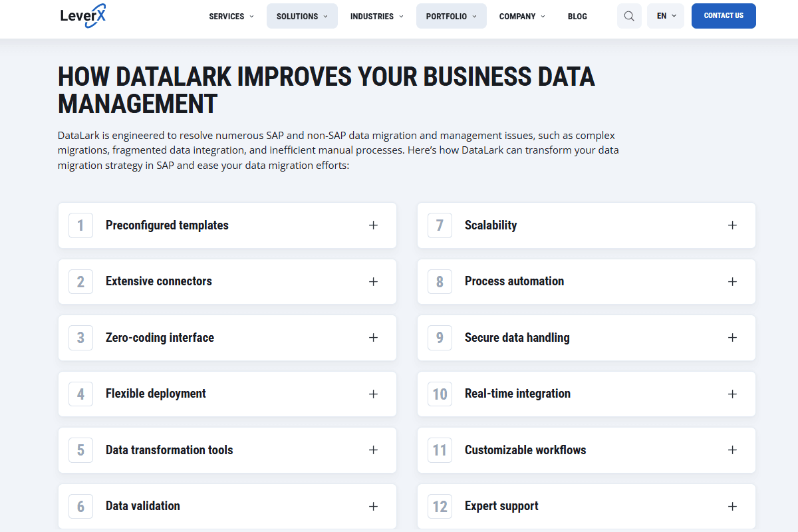This screenshot has width=798, height=532.
Task: Expand Real-time integration details
Action: [587, 394]
